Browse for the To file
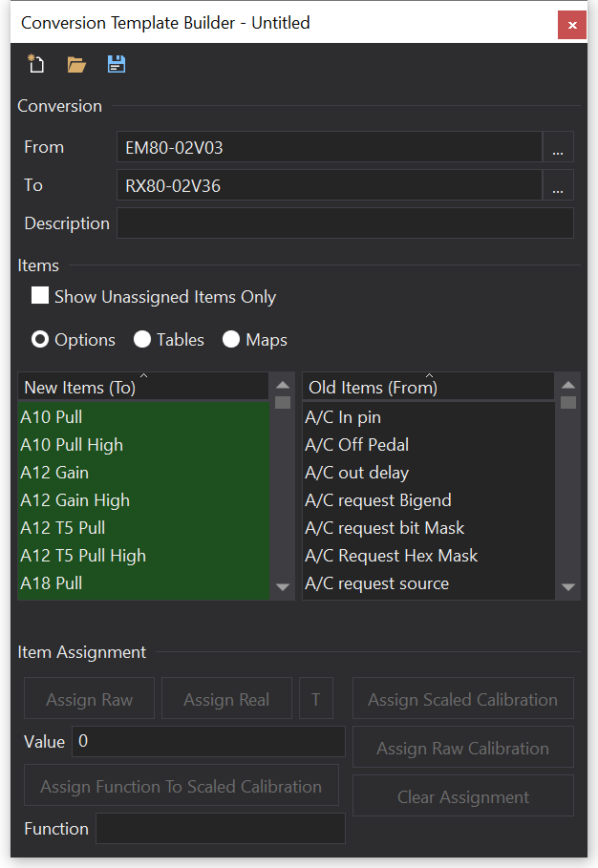This screenshot has width=598, height=868. 558,186
